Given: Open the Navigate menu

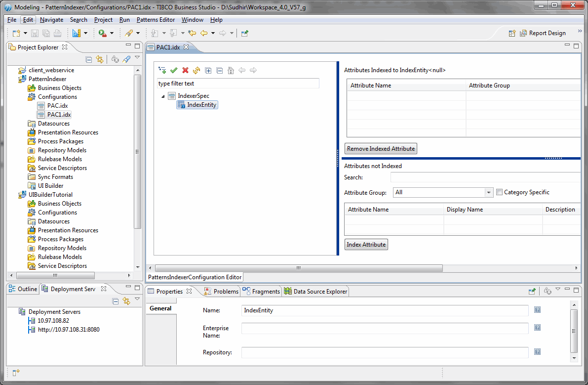Looking at the screenshot, I should pyautogui.click(x=51, y=19).
